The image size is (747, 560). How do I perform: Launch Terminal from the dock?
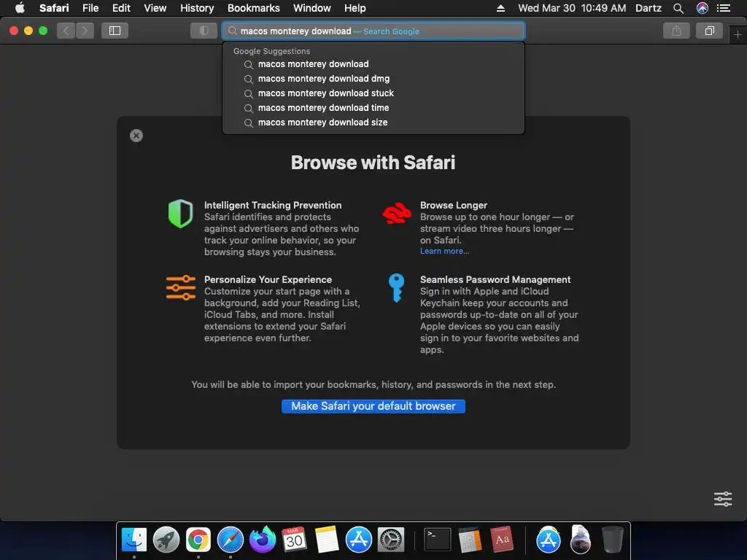coord(438,540)
